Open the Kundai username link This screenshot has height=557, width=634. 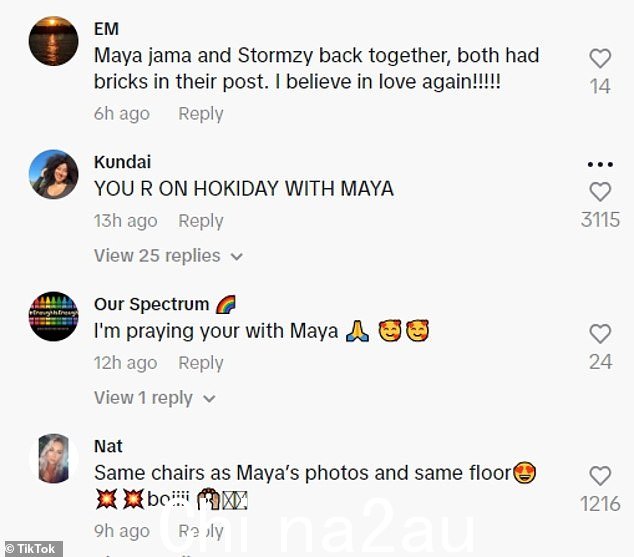(x=123, y=162)
